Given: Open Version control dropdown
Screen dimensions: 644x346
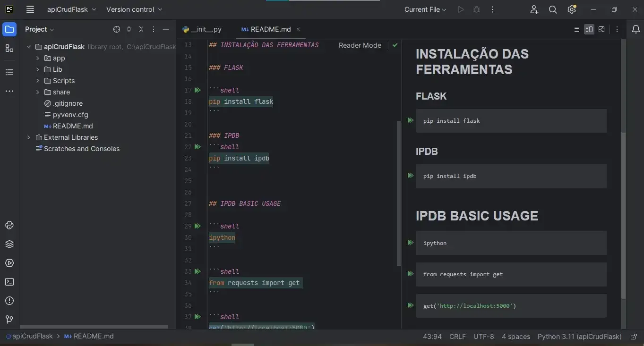Looking at the screenshot, I should [134, 9].
